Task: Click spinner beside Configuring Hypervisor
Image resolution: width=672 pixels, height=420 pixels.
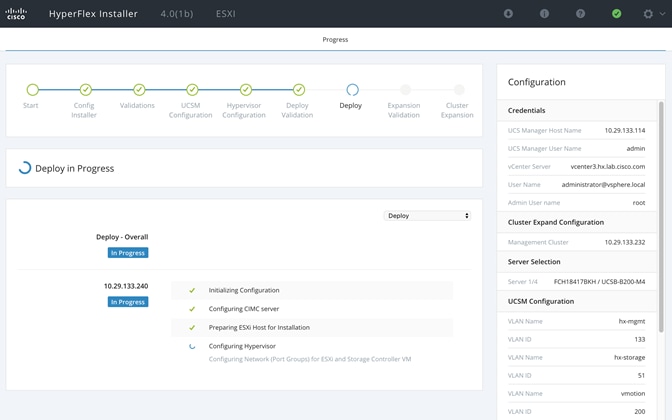Action: [192, 346]
